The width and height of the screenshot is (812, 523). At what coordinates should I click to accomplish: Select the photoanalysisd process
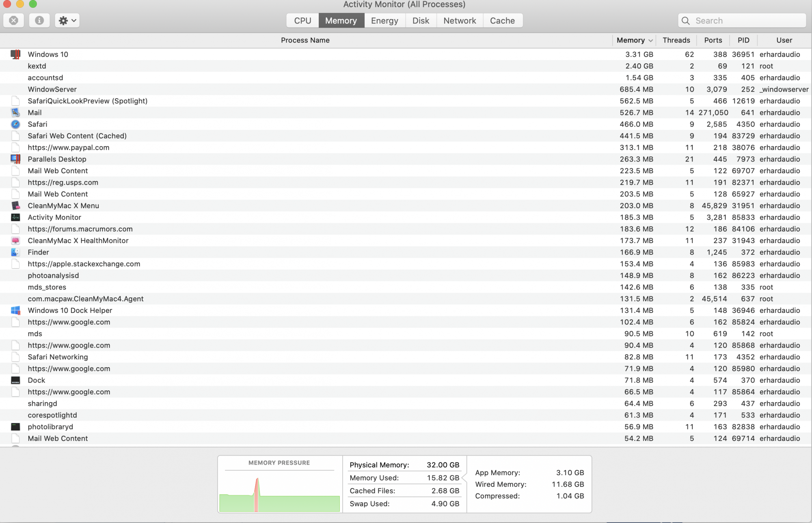pyautogui.click(x=406, y=275)
